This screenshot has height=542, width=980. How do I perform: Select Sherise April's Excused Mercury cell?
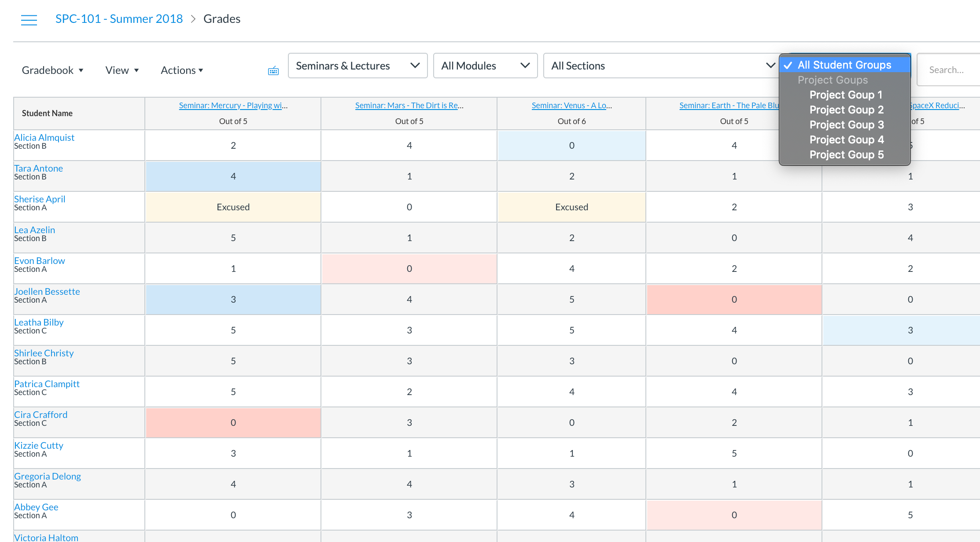[233, 207]
